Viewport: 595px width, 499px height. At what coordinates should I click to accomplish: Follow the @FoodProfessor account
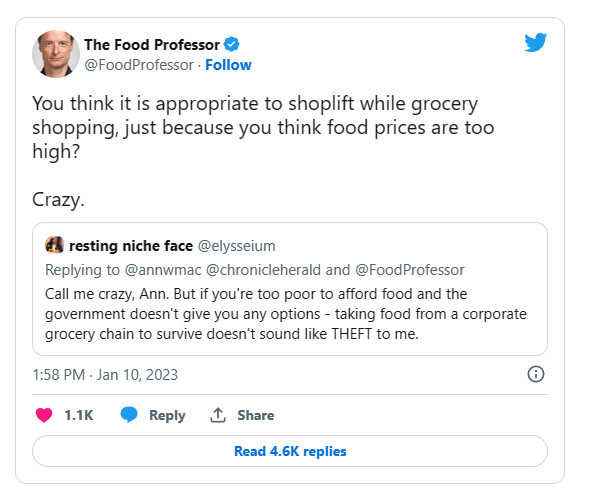point(228,65)
